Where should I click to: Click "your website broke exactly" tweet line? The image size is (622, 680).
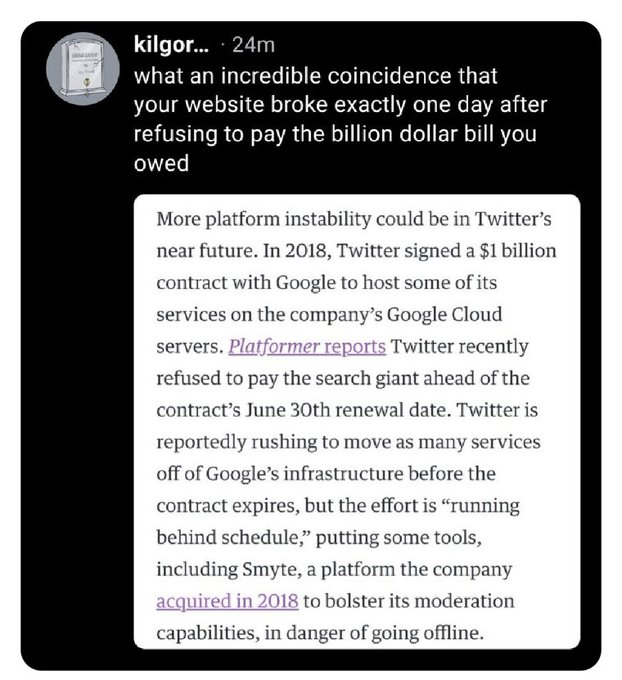pyautogui.click(x=340, y=105)
